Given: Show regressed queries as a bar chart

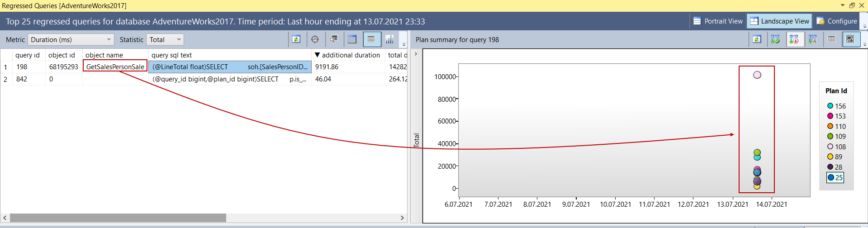Looking at the screenshot, I should [x=389, y=39].
